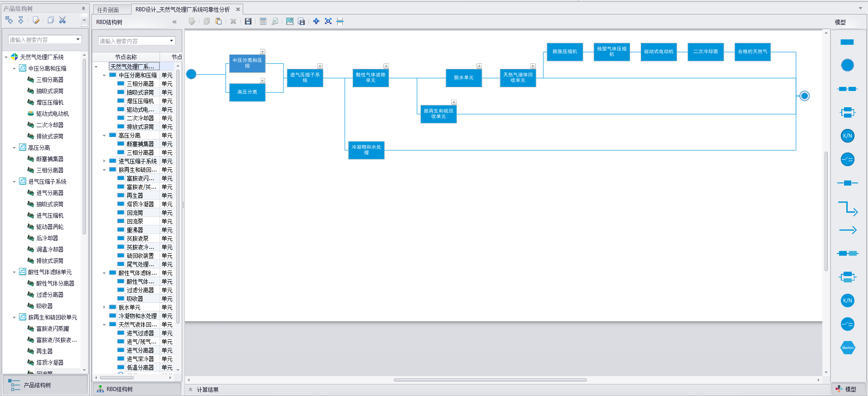Select parallel shape with lighter lower block in palette
This screenshot has height=396, width=868.
[x=848, y=277]
